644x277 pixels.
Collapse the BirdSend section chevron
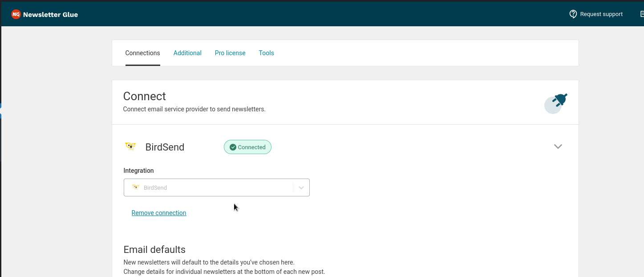tap(558, 147)
